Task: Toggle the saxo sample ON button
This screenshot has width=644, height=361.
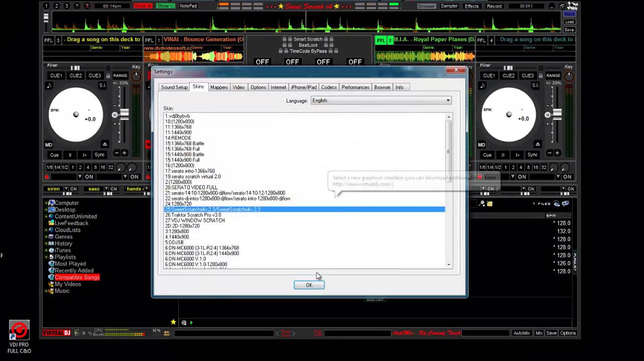Action: pos(114,189)
